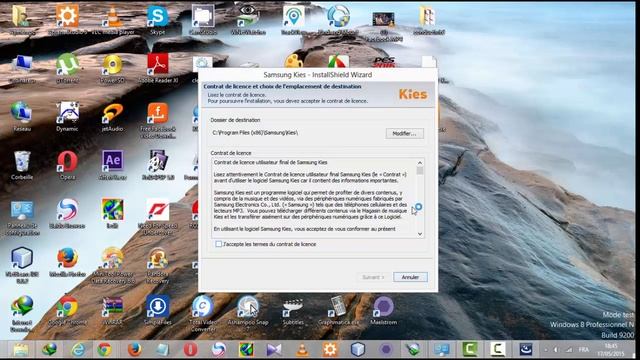This screenshot has height=360, width=640.
Task: Click the volume speaker icon in tray
Action: coord(556,350)
